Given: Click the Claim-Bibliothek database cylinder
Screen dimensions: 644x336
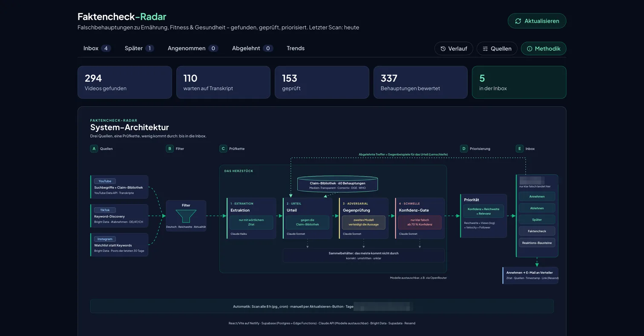Looking at the screenshot, I should (337, 184).
